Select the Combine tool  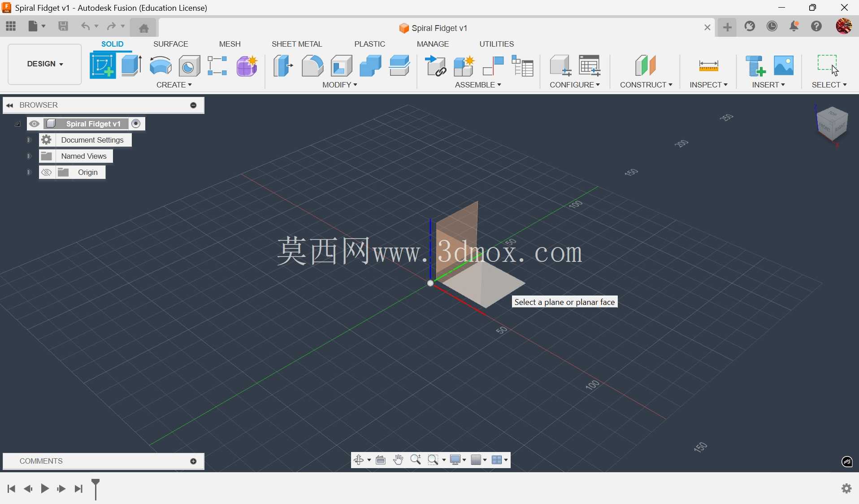[x=370, y=66]
